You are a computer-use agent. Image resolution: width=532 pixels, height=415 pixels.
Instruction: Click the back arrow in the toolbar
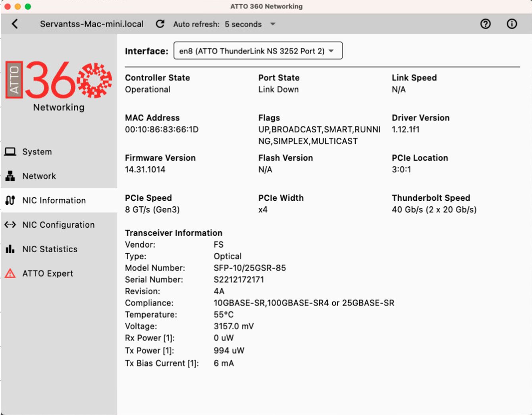click(x=15, y=24)
